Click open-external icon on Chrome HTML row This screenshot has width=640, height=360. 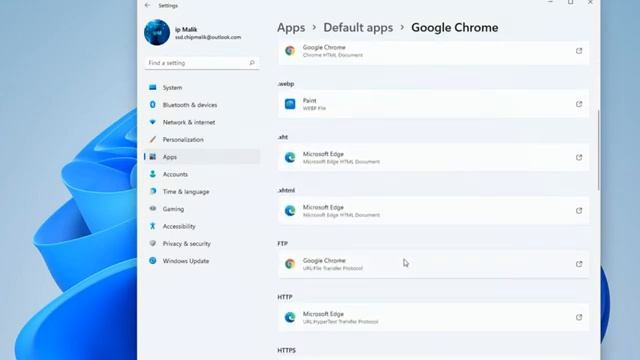tap(579, 51)
